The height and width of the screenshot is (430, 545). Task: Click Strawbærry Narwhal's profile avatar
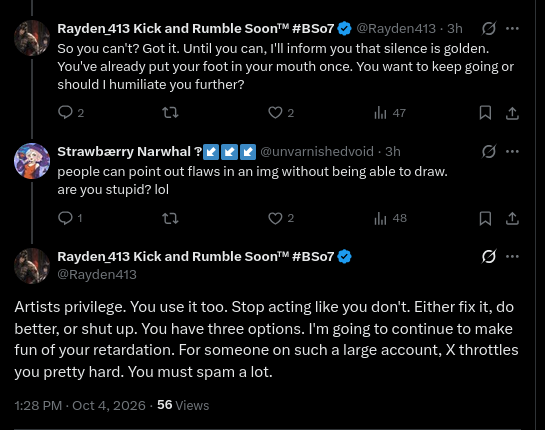tap(32, 161)
